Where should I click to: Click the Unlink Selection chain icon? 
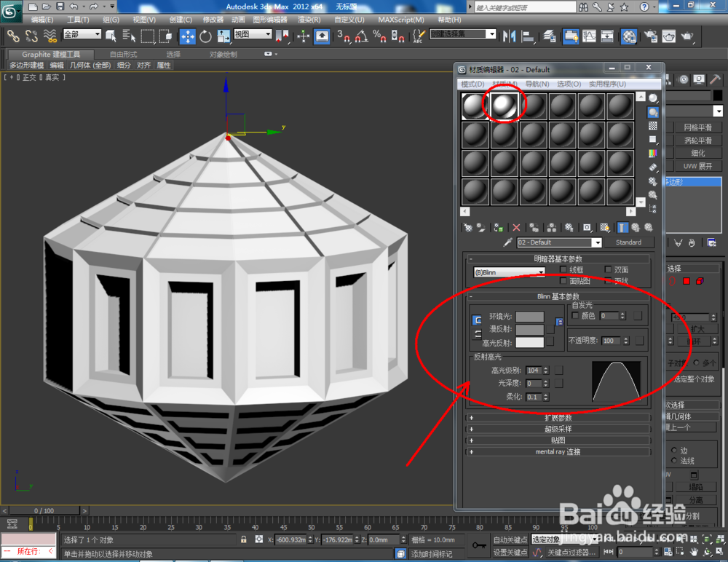[x=31, y=36]
